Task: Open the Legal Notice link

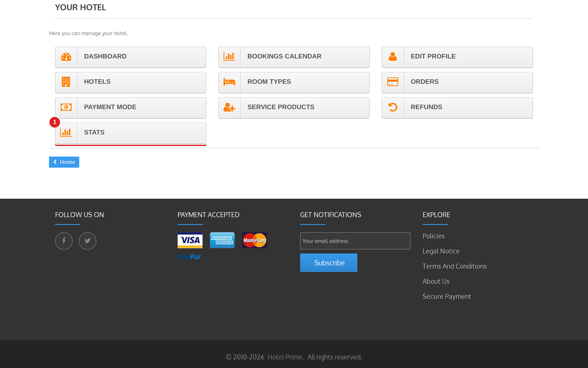Action: click(441, 251)
